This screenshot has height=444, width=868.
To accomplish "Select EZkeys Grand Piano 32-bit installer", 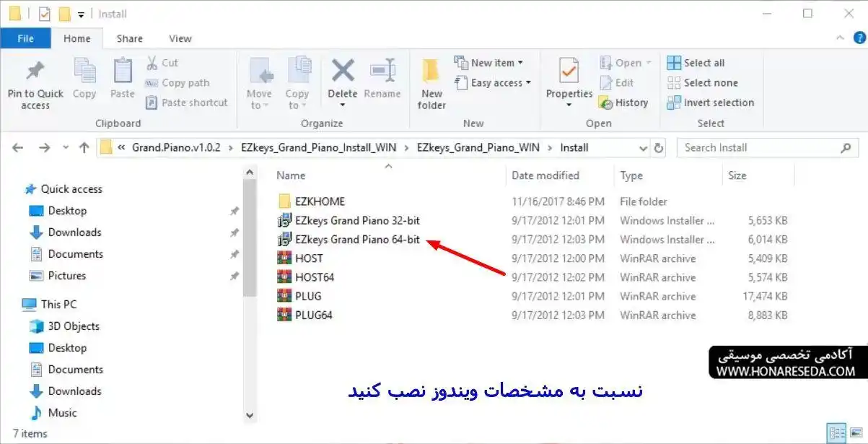I will click(357, 220).
